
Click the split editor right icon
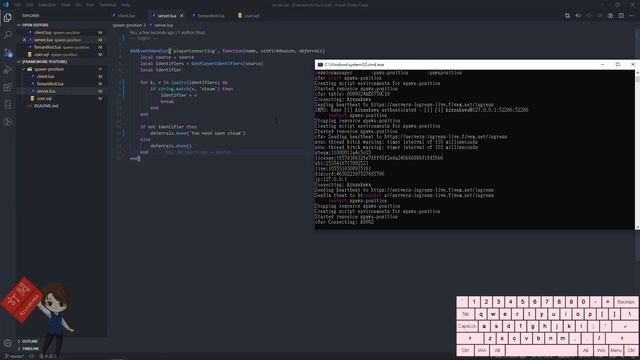pyautogui.click(x=621, y=16)
